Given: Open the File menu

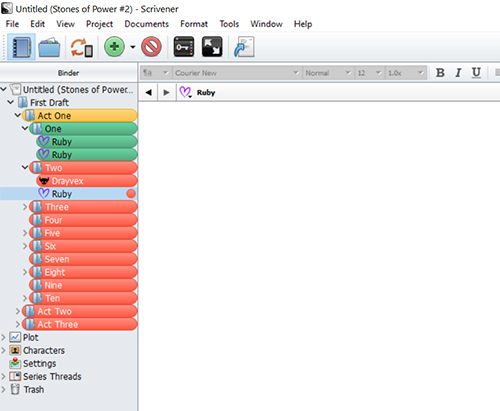Looking at the screenshot, I should (12, 24).
